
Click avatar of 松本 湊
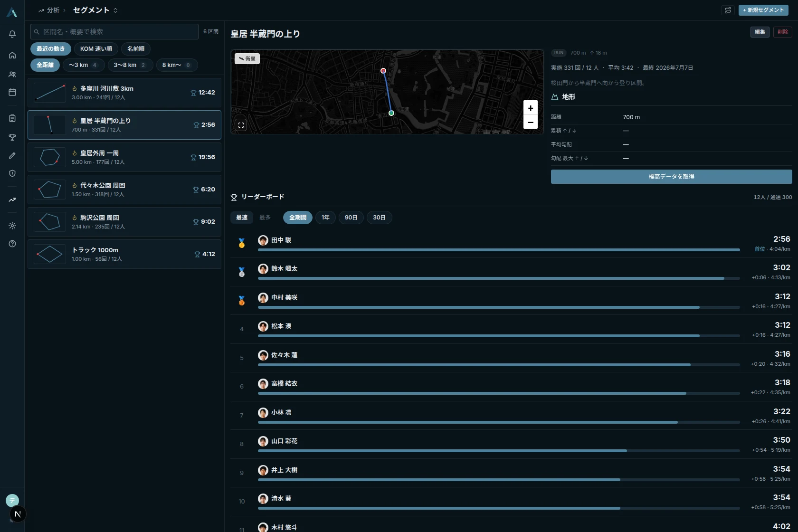click(x=263, y=326)
